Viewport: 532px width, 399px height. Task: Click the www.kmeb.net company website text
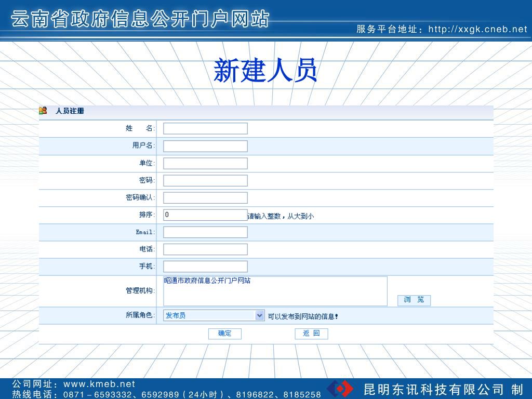[99, 384]
